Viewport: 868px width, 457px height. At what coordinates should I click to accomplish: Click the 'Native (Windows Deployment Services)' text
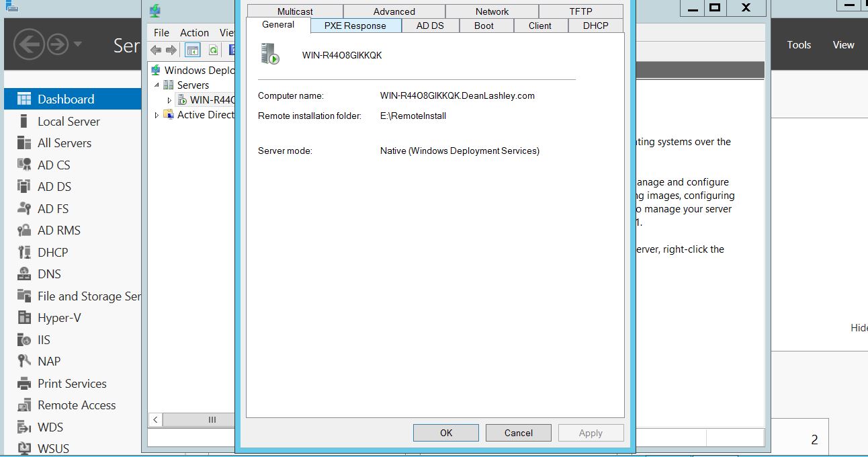460,151
